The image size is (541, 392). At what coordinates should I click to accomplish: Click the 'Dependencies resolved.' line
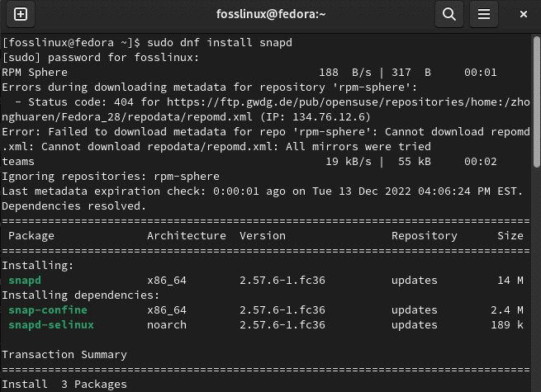[x=74, y=206]
